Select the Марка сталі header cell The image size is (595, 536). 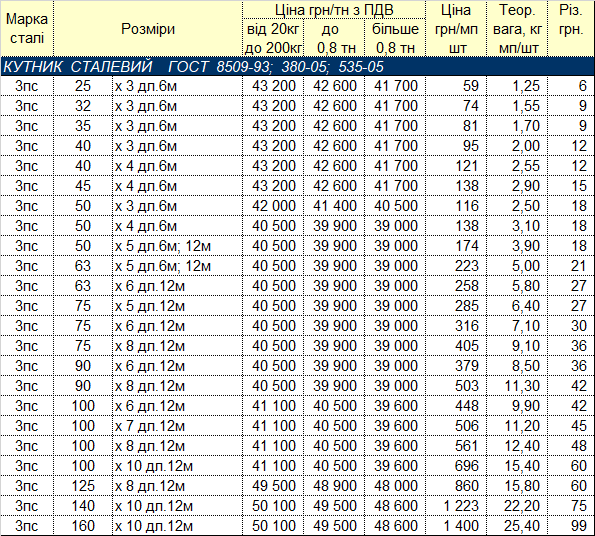pyautogui.click(x=27, y=29)
